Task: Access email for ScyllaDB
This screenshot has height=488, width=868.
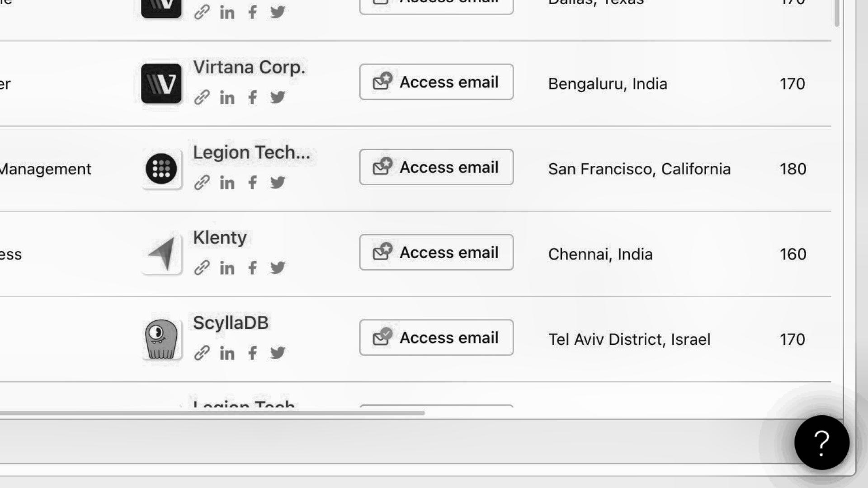Action: pos(436,337)
